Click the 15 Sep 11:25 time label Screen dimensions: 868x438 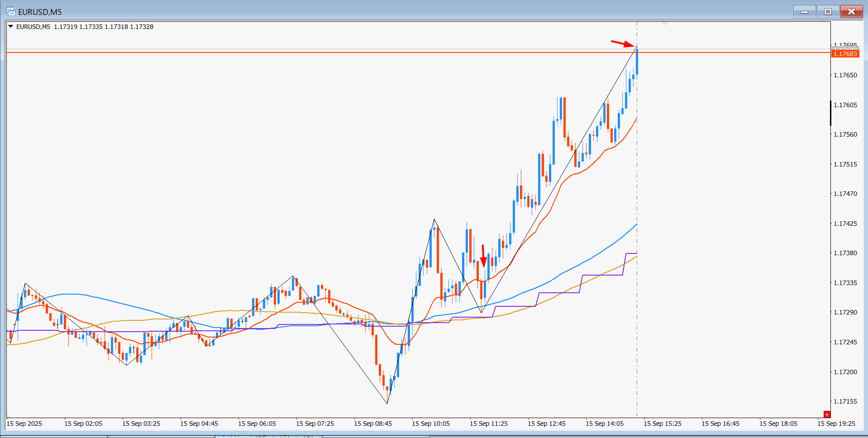[489, 424]
